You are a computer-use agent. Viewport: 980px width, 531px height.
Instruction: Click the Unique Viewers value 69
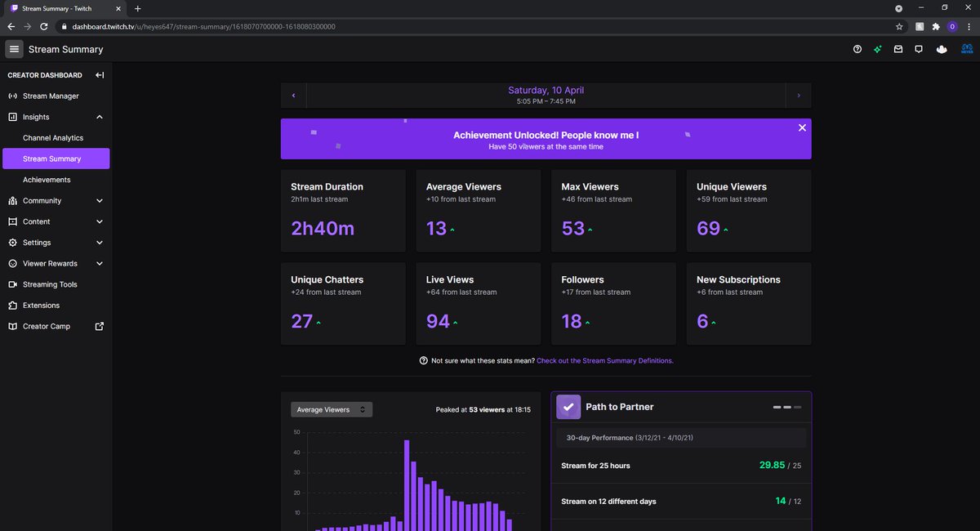click(x=708, y=229)
